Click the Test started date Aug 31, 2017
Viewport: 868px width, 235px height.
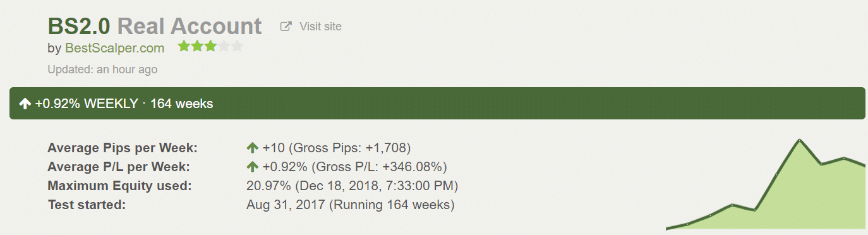(286, 205)
